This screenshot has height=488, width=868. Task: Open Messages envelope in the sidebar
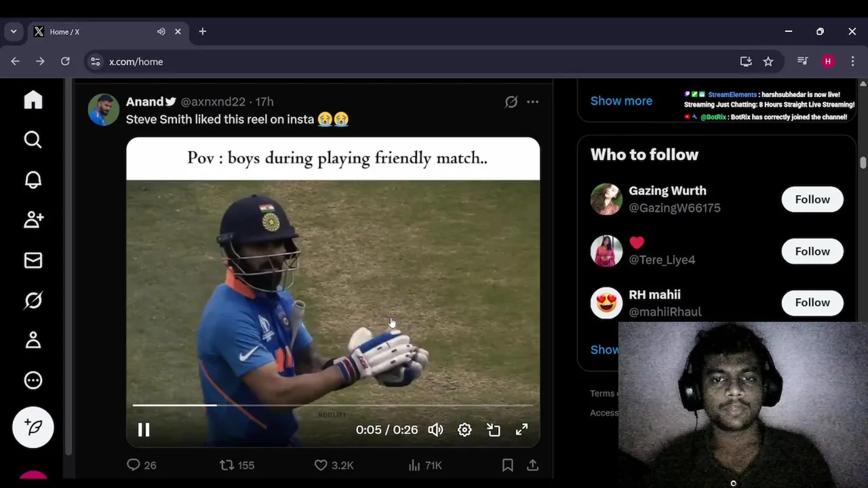[x=33, y=260]
